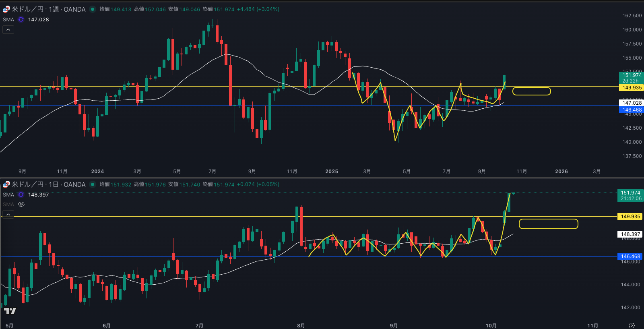This screenshot has width=644, height=329.
Task: Click the TradingView logo in daily chart
Action: point(10,311)
